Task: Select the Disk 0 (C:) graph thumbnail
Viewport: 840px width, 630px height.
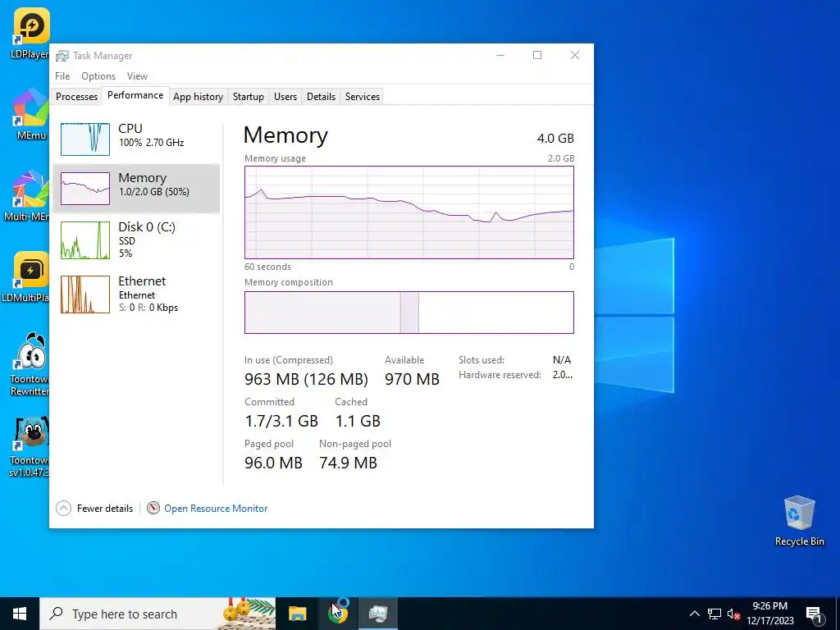Action: pyautogui.click(x=85, y=240)
